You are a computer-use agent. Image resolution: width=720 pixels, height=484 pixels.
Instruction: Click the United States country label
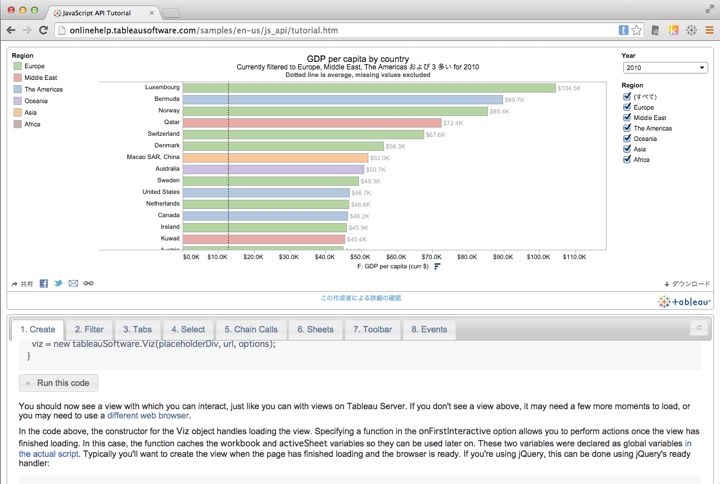pyautogui.click(x=161, y=192)
